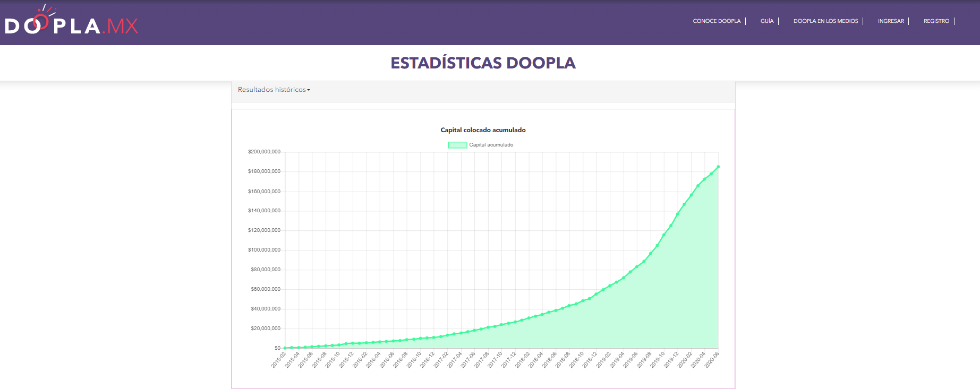The image size is (980, 389).
Task: Click the $0 label on the y-axis
Action: 277,348
